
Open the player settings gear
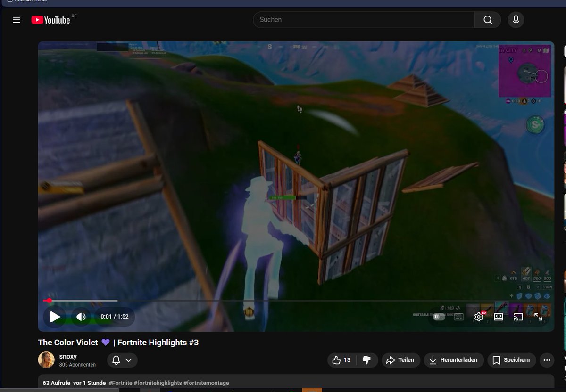pyautogui.click(x=479, y=317)
